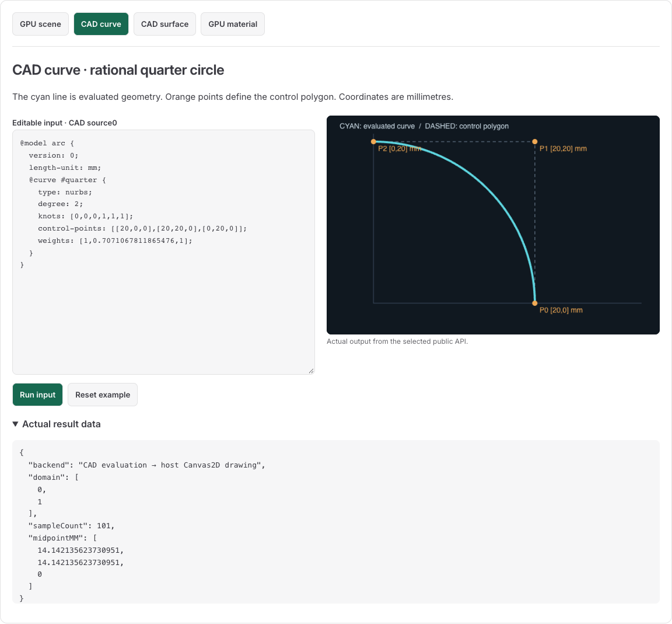Image resolution: width=672 pixels, height=624 pixels.
Task: Click the 'knots: [0,0,0,1,1,1];' line
Action: point(85,216)
